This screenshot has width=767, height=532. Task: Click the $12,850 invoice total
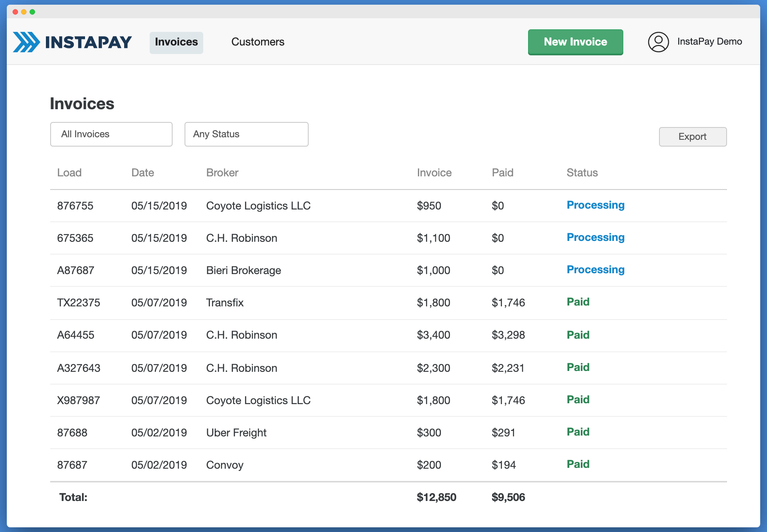click(437, 497)
